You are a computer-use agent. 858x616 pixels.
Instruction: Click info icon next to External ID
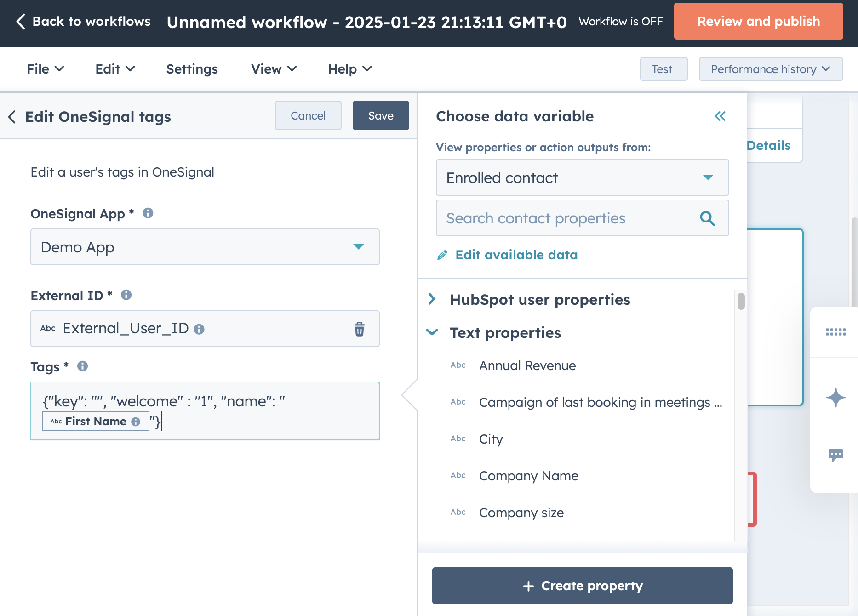pyautogui.click(x=126, y=295)
